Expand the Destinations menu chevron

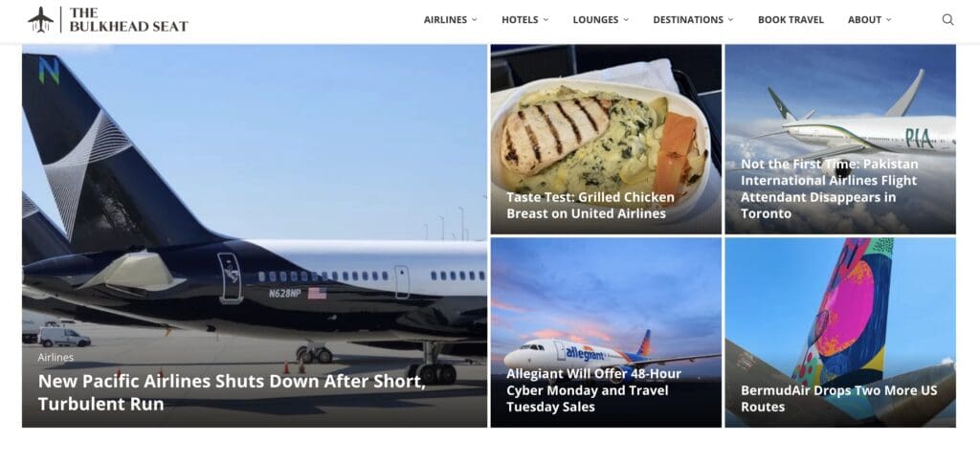(x=730, y=19)
